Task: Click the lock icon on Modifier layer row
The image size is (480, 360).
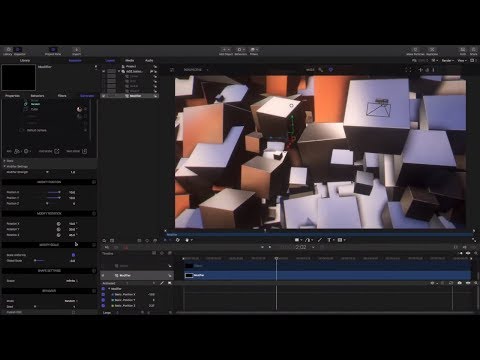Action: pyautogui.click(x=155, y=96)
